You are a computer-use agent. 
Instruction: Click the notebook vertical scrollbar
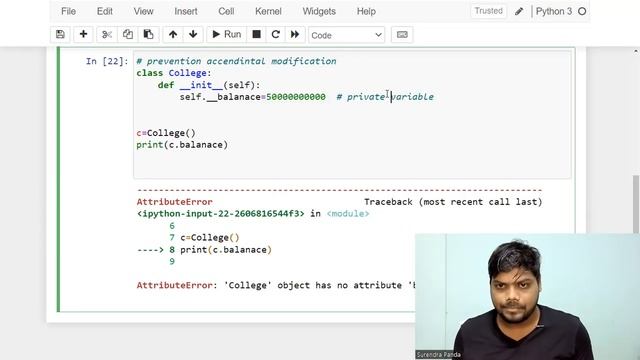[x=636, y=204]
